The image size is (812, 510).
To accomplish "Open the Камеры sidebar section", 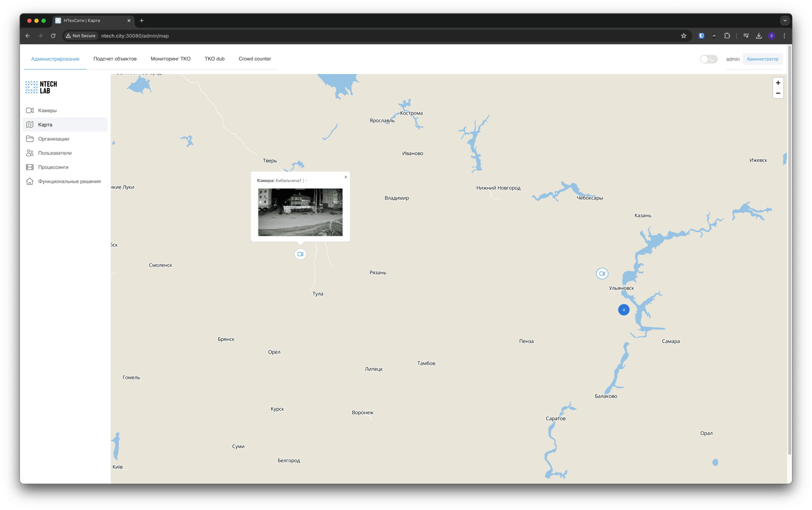I will (47, 111).
